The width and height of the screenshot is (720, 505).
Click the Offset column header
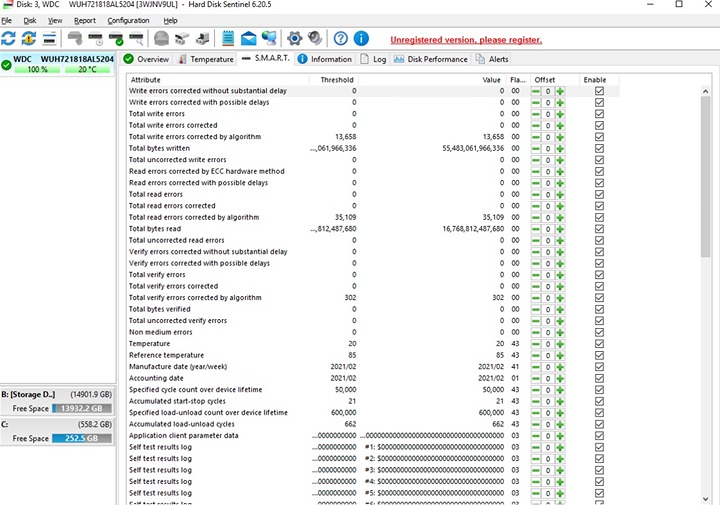coord(554,80)
